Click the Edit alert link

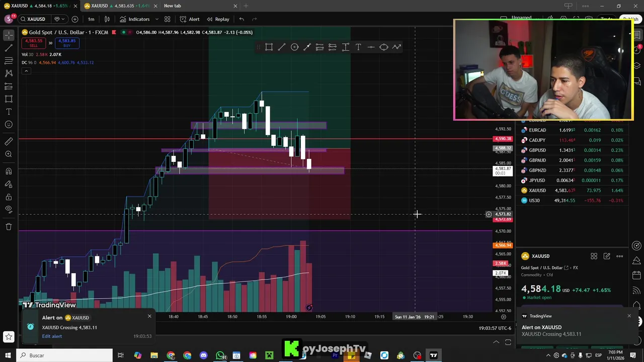[52, 336]
